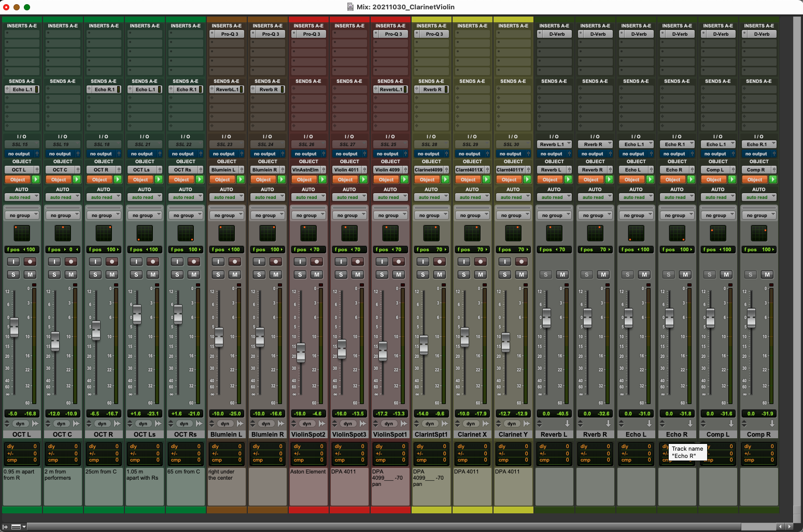Record-enable the OCT L track
The image size is (803, 532).
(x=30, y=262)
